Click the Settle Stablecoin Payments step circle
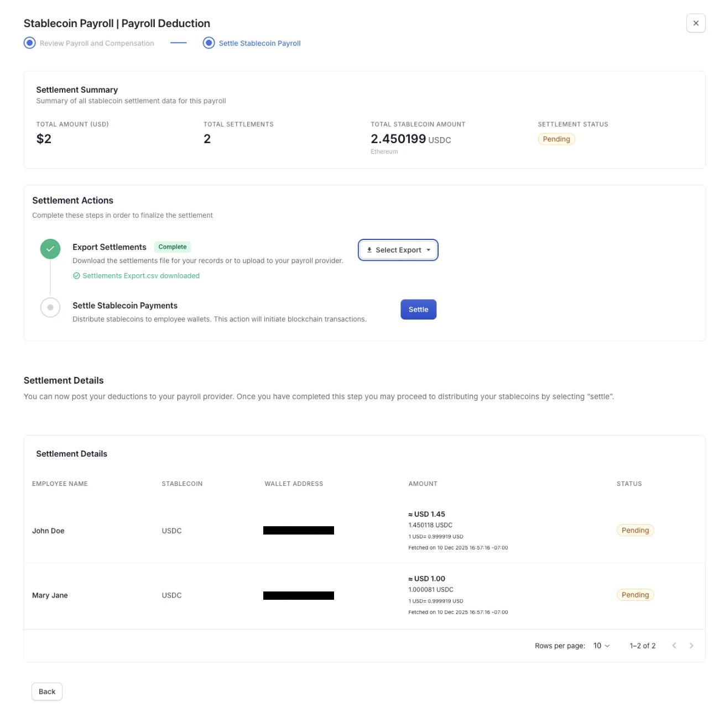Image resolution: width=724 pixels, height=728 pixels. click(x=50, y=307)
